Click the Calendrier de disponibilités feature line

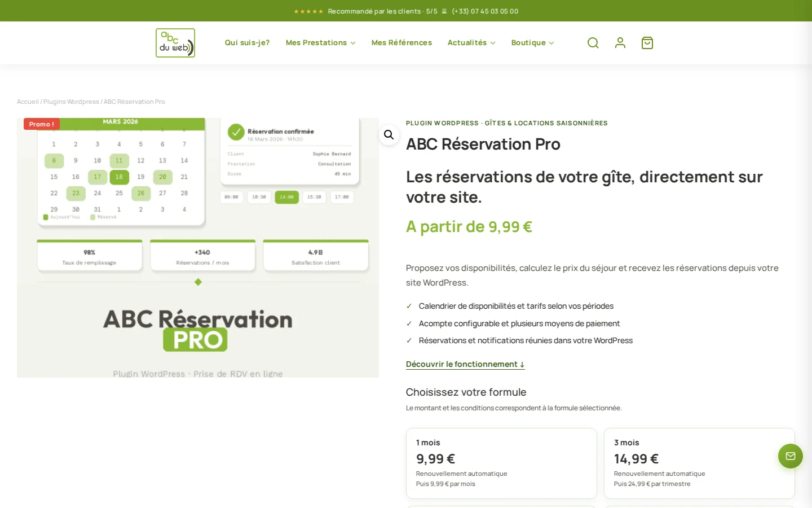coord(516,306)
